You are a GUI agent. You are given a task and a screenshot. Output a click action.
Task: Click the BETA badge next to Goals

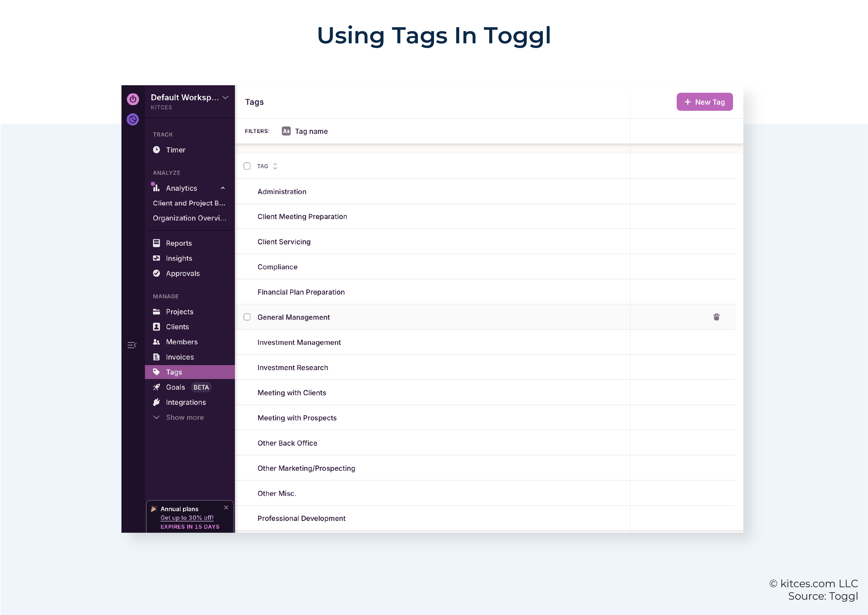pyautogui.click(x=201, y=387)
